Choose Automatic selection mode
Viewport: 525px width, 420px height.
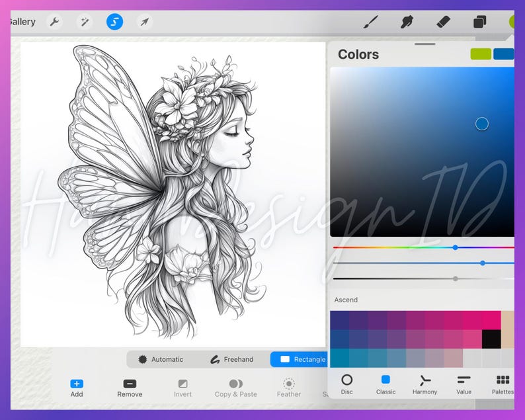tap(161, 359)
